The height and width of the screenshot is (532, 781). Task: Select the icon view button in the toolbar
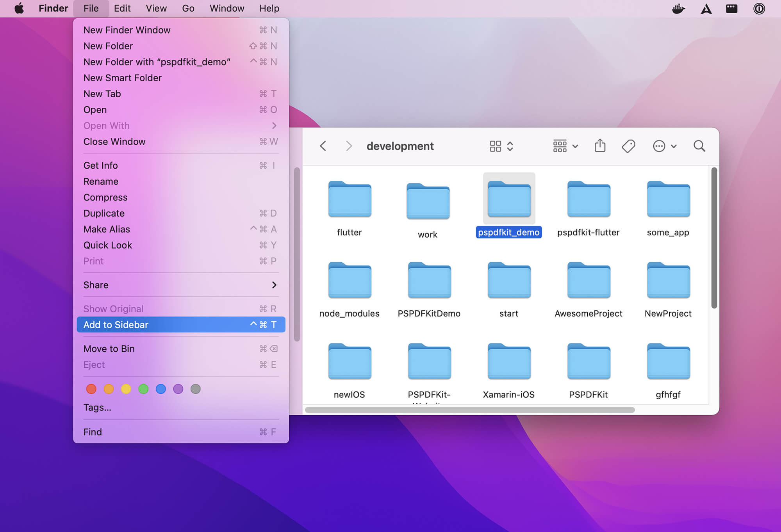pos(496,146)
